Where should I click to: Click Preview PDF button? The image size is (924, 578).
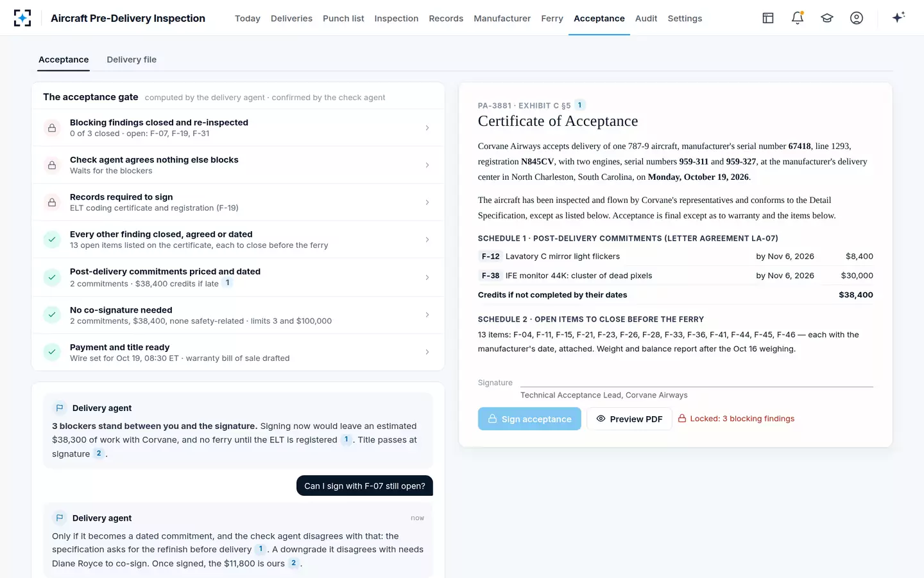(629, 419)
